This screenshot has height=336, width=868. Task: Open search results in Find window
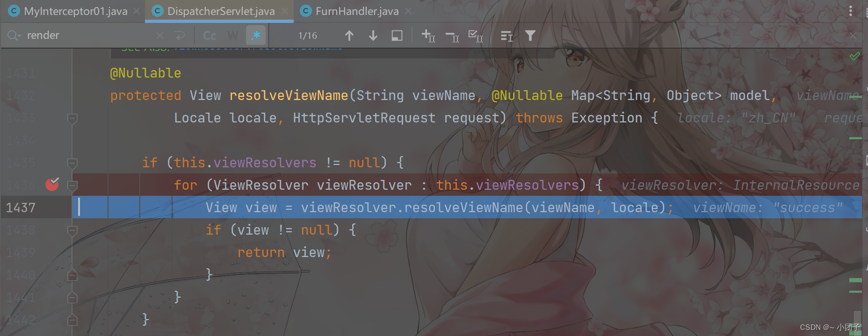397,36
